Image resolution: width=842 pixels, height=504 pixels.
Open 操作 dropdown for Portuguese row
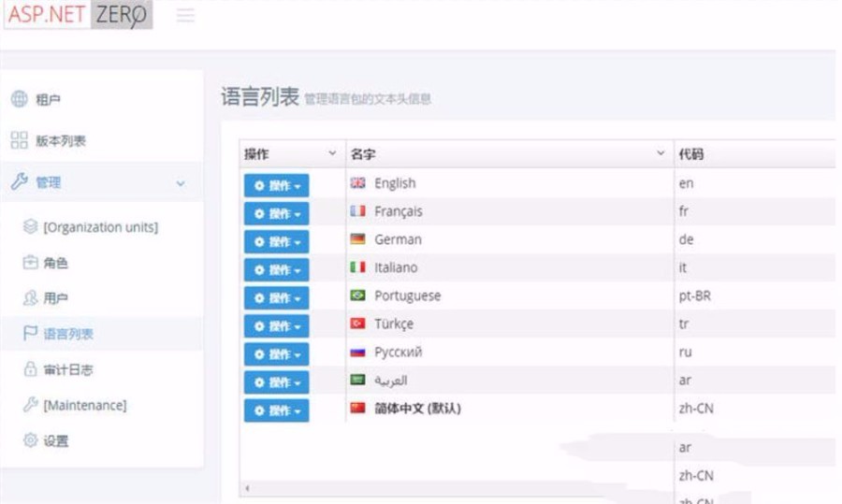pos(277,298)
